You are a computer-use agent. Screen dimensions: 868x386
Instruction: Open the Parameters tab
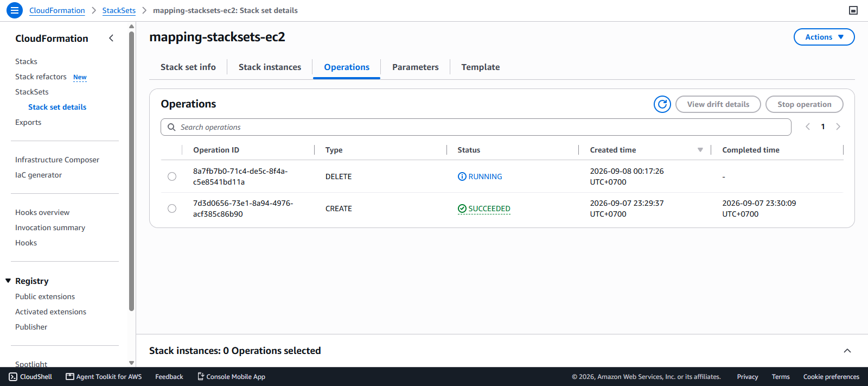(416, 67)
